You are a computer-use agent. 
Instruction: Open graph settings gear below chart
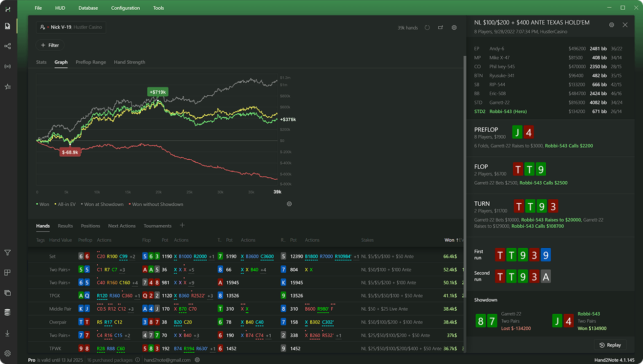(x=289, y=204)
